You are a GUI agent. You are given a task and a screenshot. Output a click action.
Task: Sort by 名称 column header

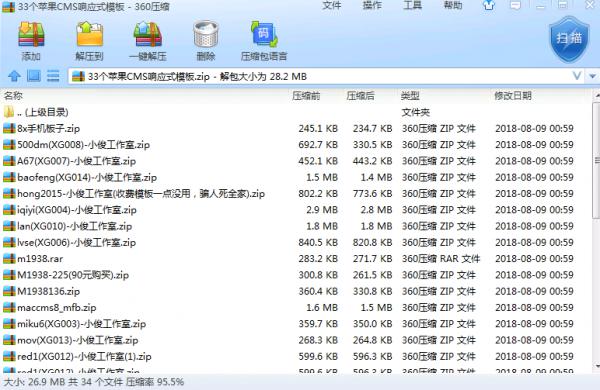point(13,95)
